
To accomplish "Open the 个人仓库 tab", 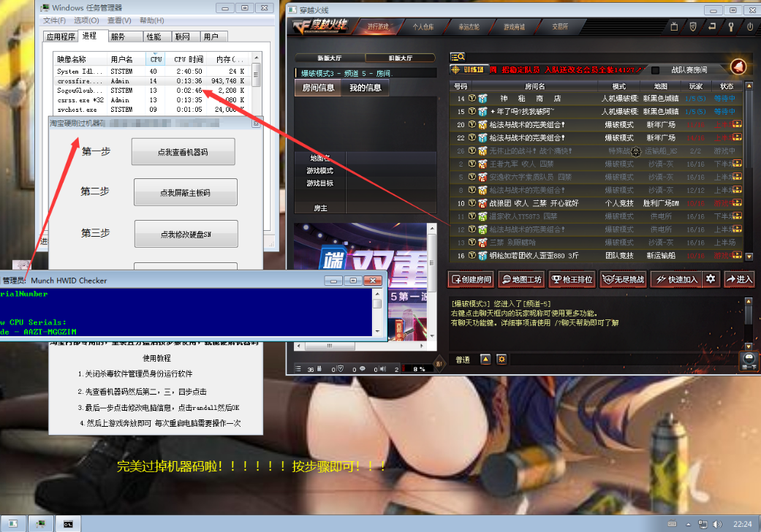I will [x=423, y=26].
